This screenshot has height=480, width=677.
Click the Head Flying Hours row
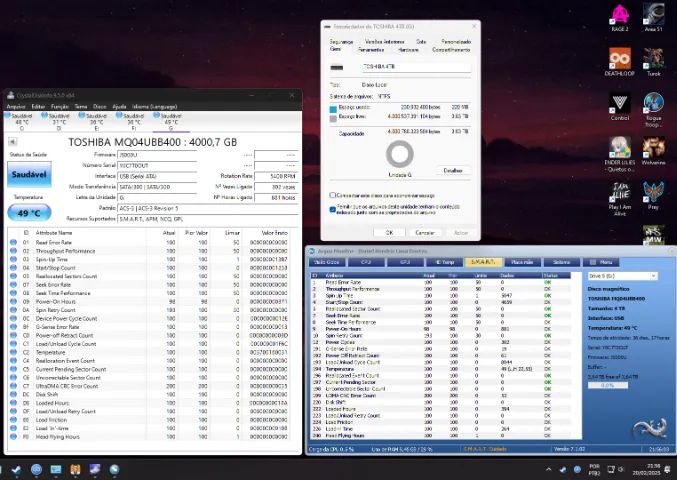click(149, 437)
